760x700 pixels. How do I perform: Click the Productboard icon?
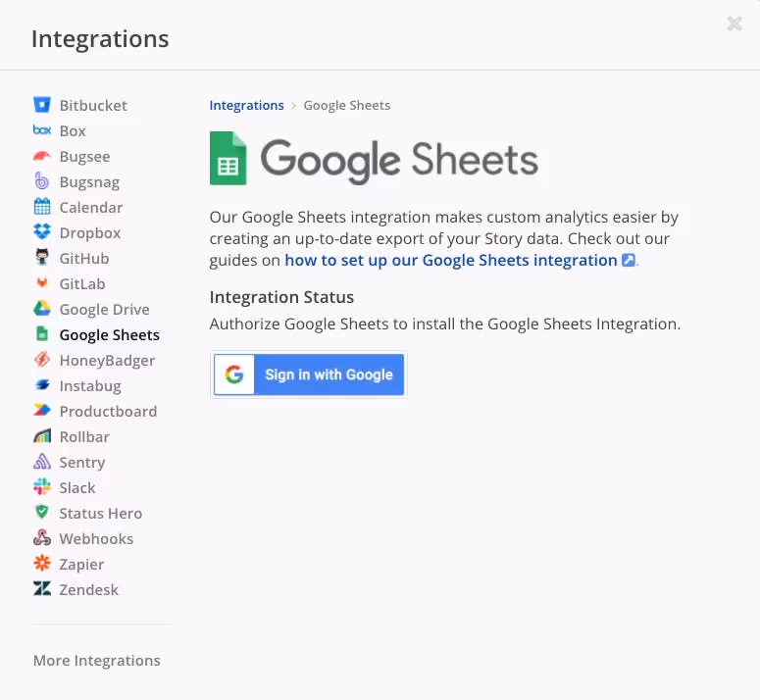point(42,411)
